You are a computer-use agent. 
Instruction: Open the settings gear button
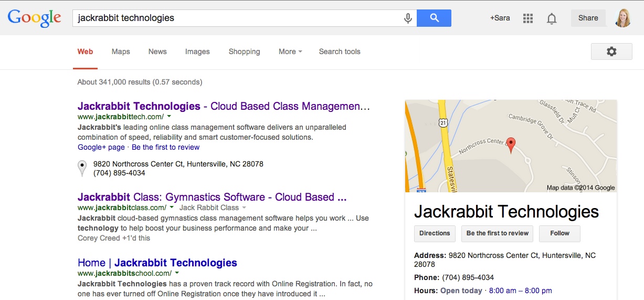pyautogui.click(x=611, y=51)
